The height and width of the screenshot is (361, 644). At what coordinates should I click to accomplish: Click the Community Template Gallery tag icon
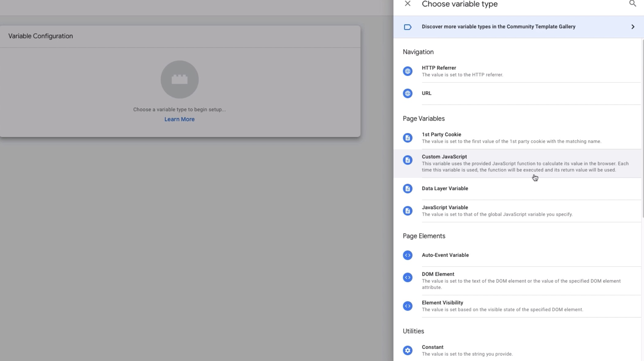tap(407, 27)
